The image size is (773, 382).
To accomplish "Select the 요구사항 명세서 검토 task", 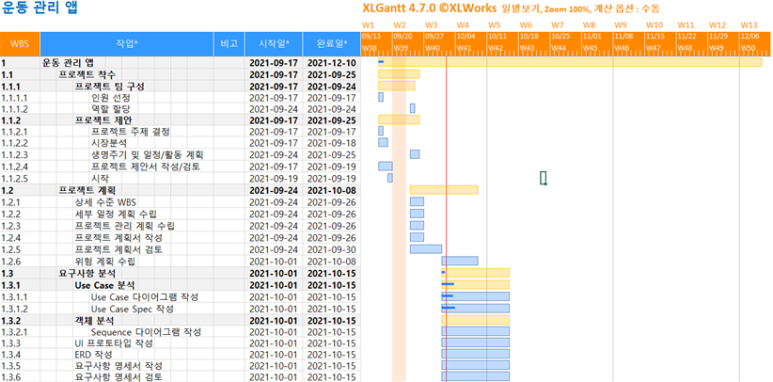I will pos(118,378).
